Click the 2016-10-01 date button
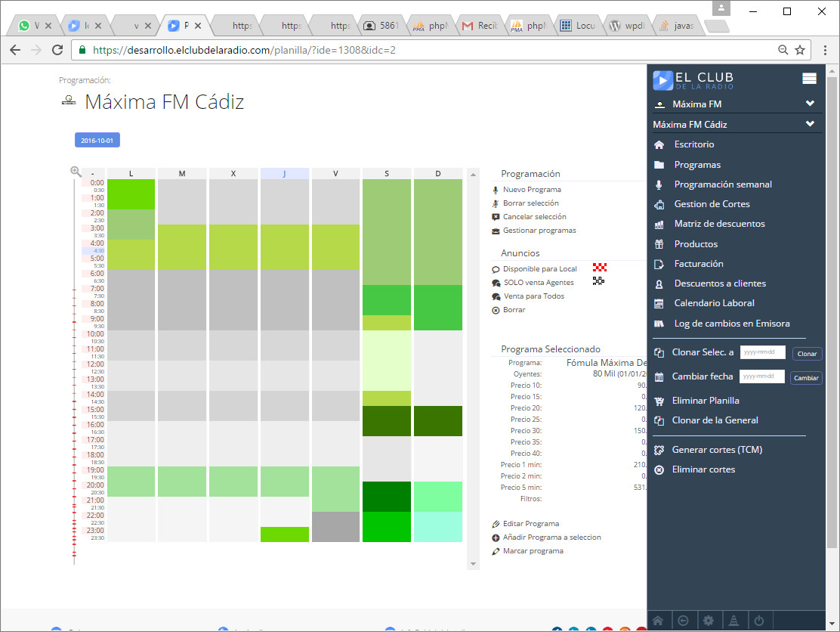Image resolution: width=840 pixels, height=632 pixels. tap(97, 141)
